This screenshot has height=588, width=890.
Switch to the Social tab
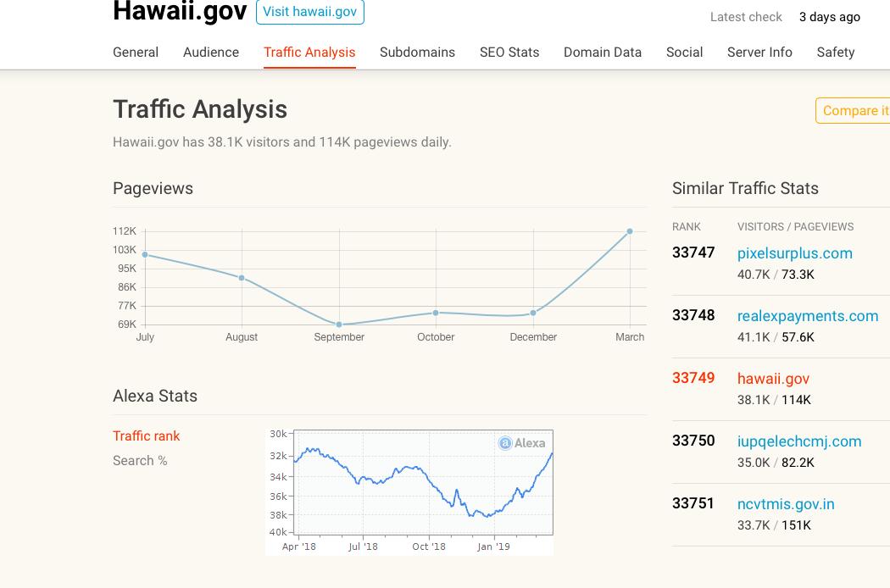point(685,53)
